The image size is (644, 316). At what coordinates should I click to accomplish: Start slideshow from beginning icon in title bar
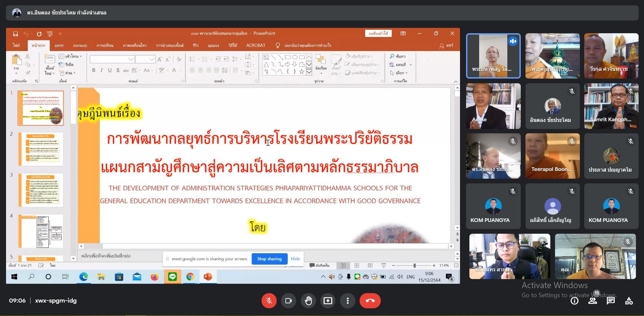[50, 34]
